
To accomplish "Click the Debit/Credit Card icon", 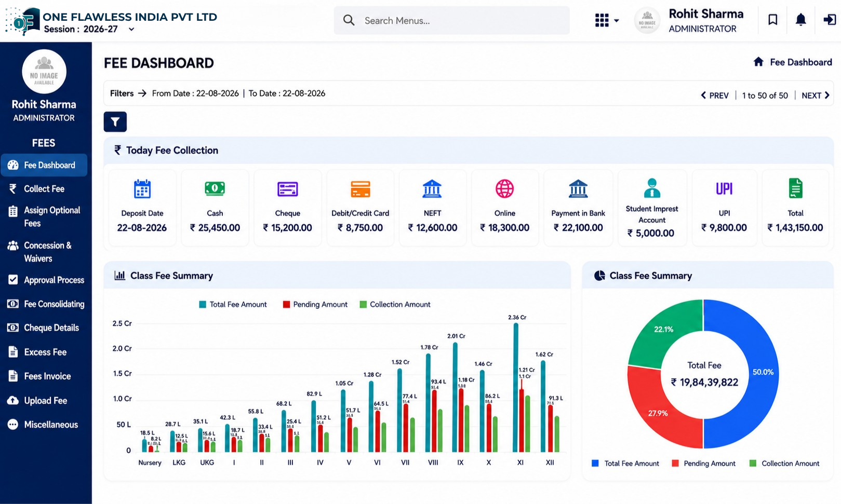I will [361, 189].
